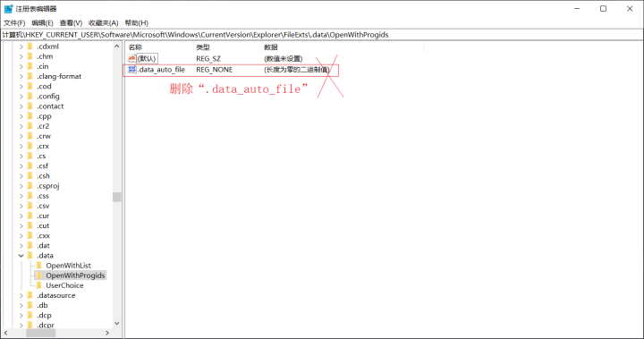This screenshot has width=644, height=339.
Task: Click the registry path address bar
Action: pos(322,35)
